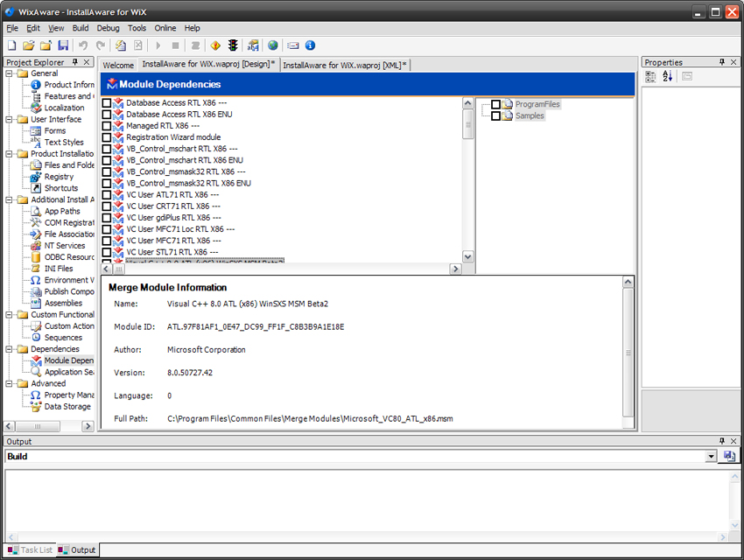Pin the Properties panel

coord(722,62)
